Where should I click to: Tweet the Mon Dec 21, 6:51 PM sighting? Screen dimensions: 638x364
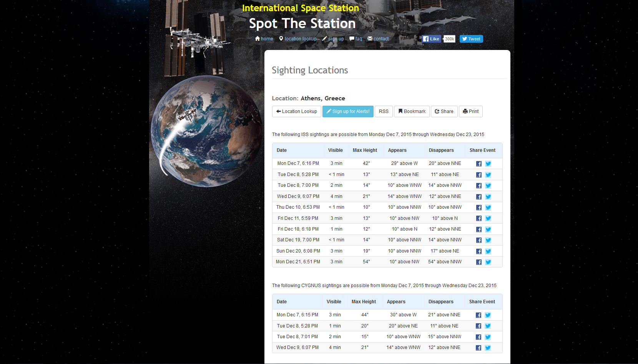[x=488, y=262]
